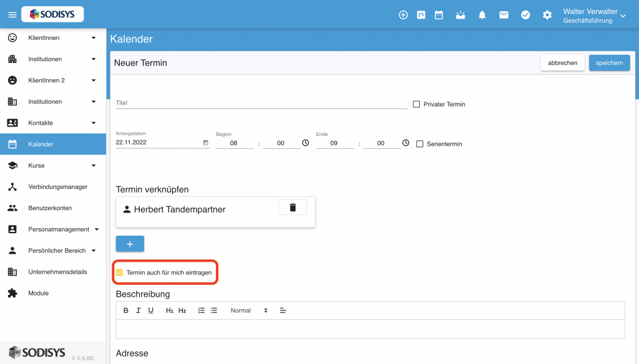Open the start time clock picker
639x364 pixels.
click(x=305, y=143)
